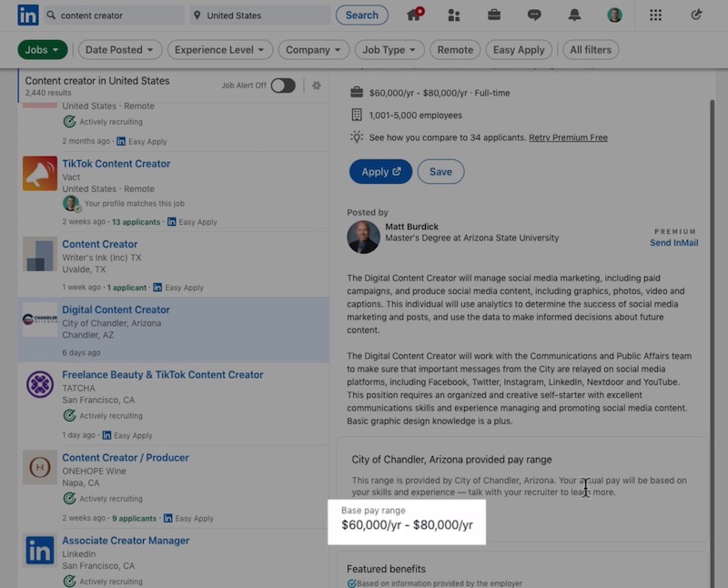This screenshot has height=588, width=728.
Task: Open the LinkedIn home logo
Action: click(28, 15)
